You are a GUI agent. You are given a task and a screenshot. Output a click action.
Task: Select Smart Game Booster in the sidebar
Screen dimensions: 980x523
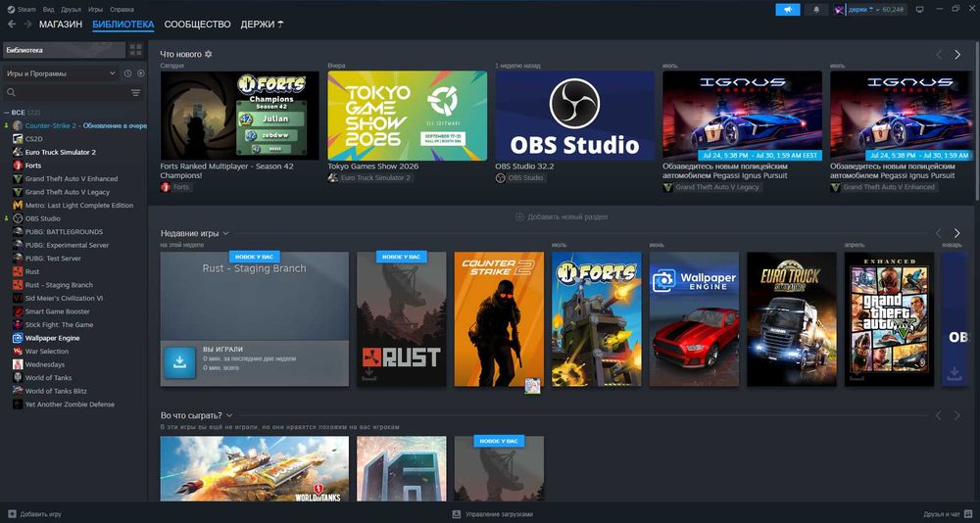pos(58,311)
